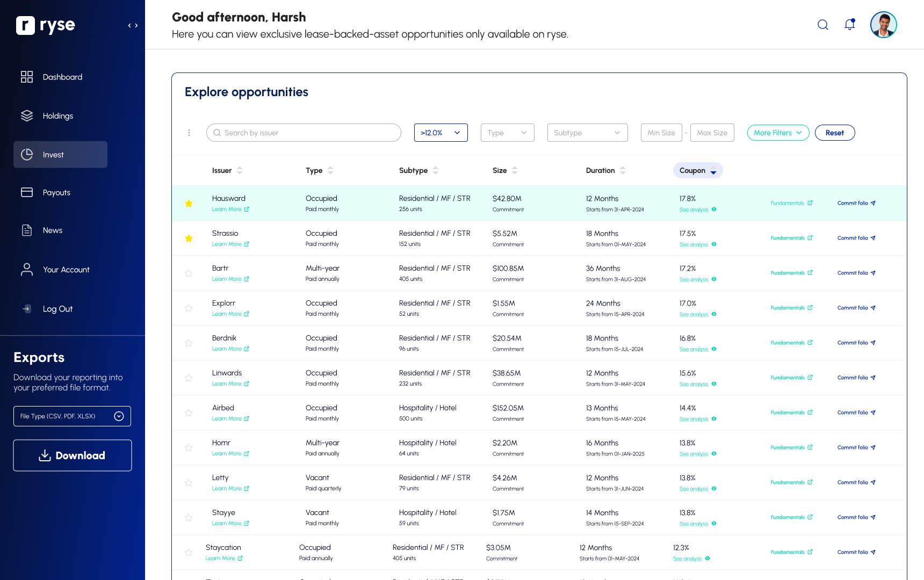
Task: Click info icon beside Hausward's See analysis
Action: 714,209
